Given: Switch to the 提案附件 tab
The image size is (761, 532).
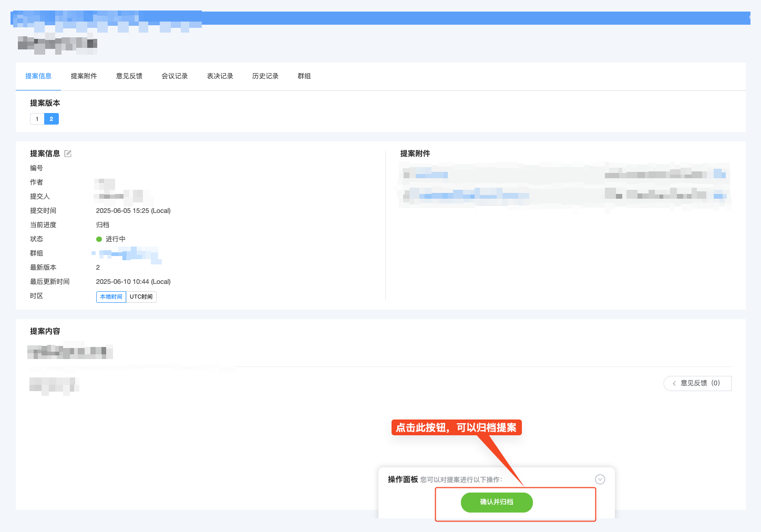Looking at the screenshot, I should 84,76.
